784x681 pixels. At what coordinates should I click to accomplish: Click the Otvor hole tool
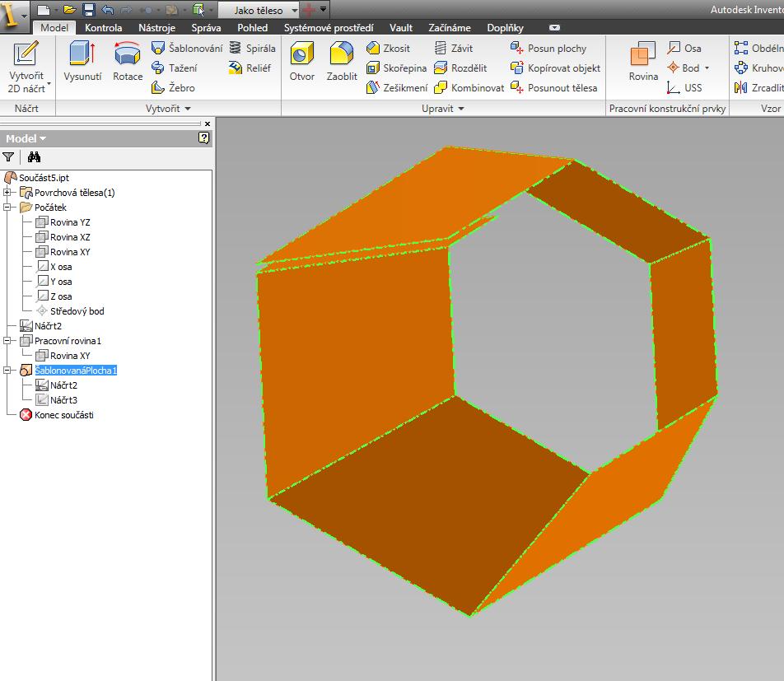point(302,61)
